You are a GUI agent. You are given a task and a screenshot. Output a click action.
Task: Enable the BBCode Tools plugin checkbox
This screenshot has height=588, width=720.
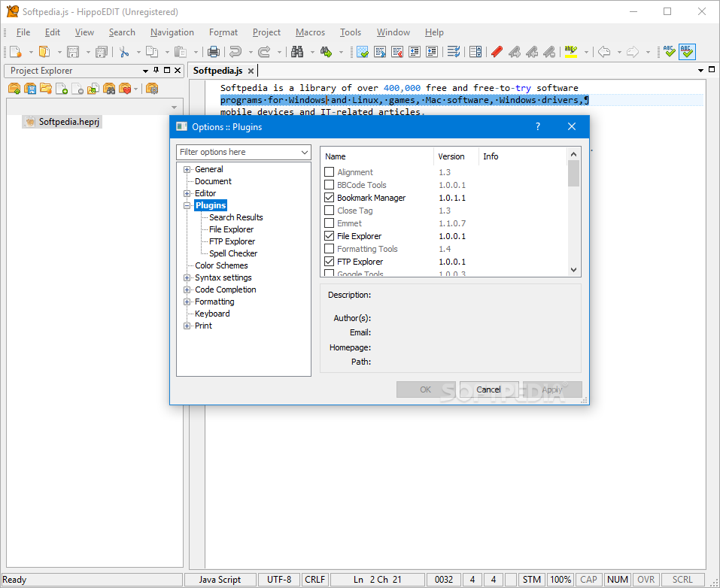[x=329, y=185]
